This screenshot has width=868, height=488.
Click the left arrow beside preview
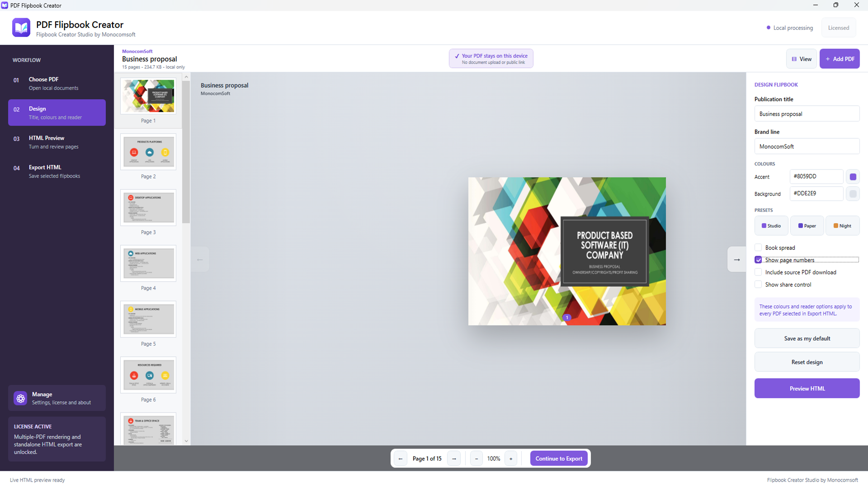(200, 259)
